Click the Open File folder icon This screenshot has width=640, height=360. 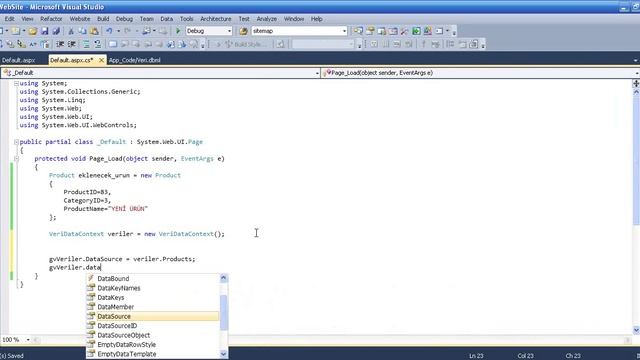point(33,31)
